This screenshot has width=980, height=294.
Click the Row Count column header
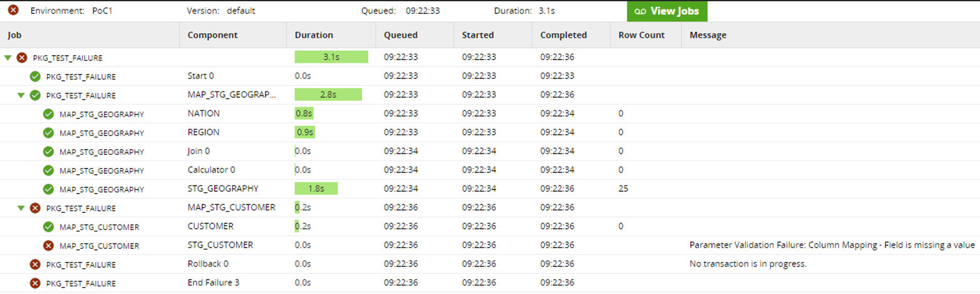pyautogui.click(x=641, y=35)
